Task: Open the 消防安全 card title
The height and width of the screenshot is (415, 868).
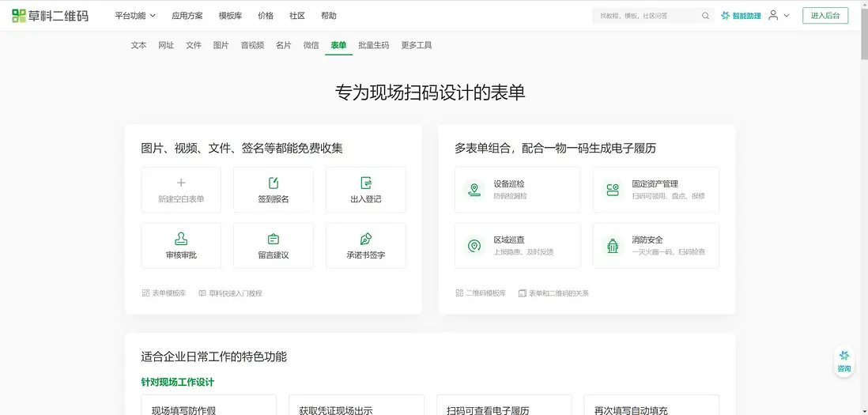Action: click(647, 240)
